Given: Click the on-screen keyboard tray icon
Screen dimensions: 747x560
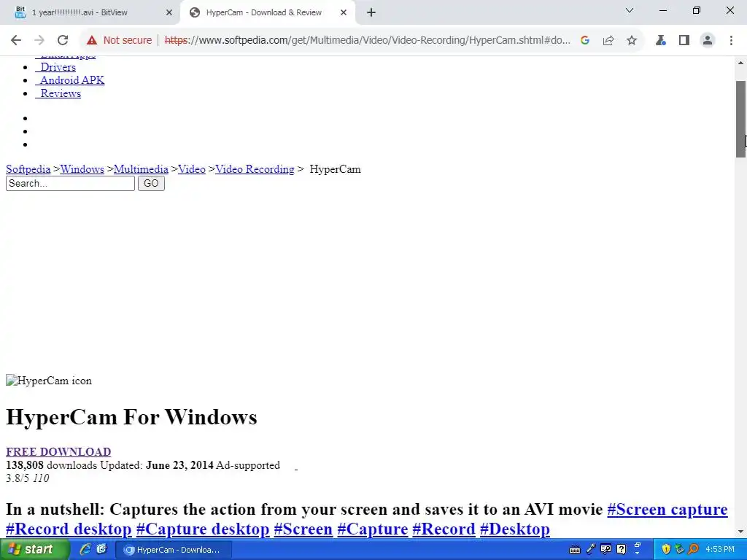Looking at the screenshot, I should pos(575,550).
